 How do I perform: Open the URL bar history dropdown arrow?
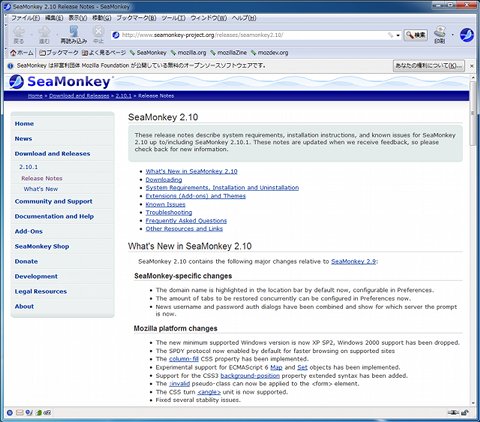398,35
